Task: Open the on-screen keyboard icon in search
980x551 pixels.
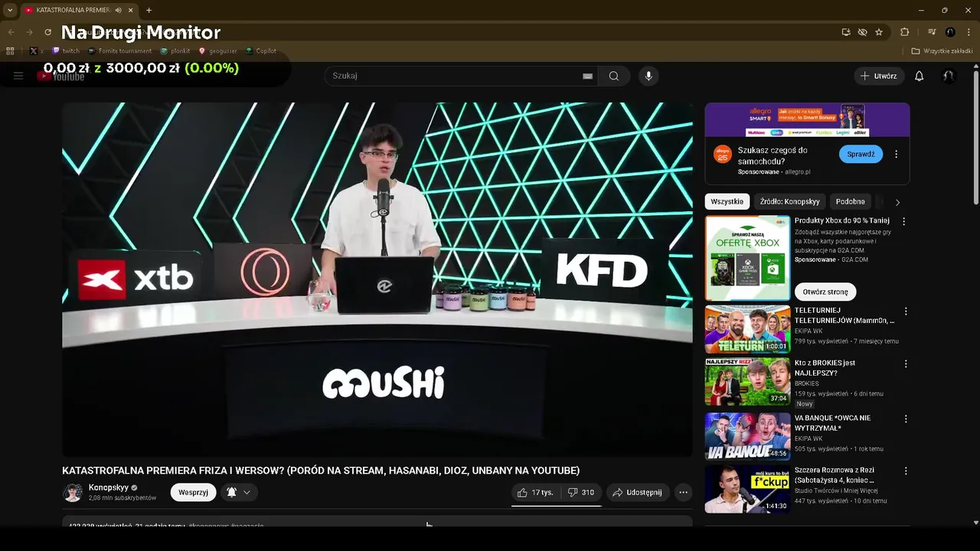Action: [587, 76]
